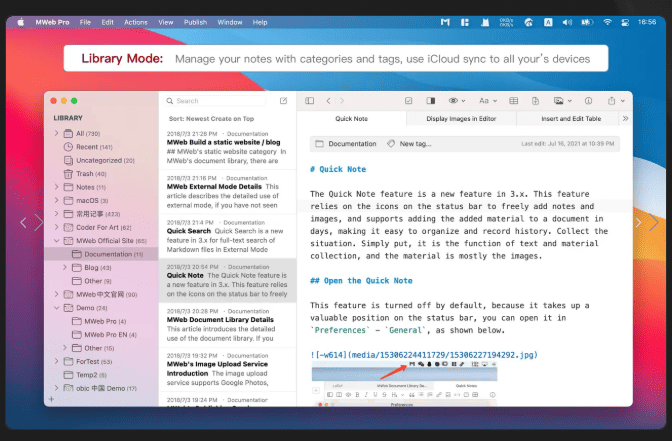Open the Apple menu

point(21,22)
